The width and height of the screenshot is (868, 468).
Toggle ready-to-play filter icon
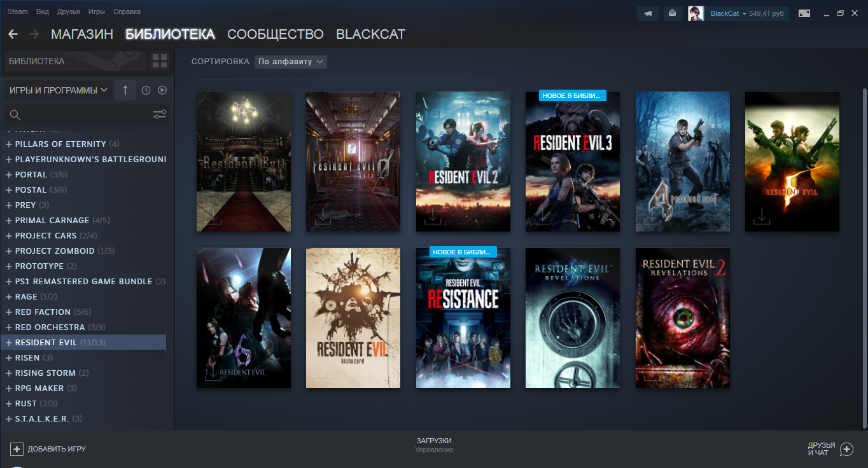(162, 90)
